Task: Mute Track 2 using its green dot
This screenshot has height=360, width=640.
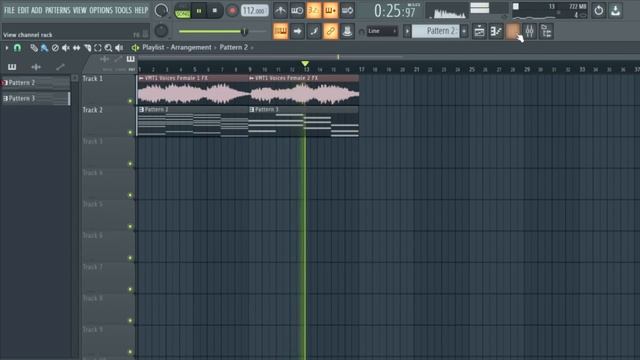Action: pos(130,132)
